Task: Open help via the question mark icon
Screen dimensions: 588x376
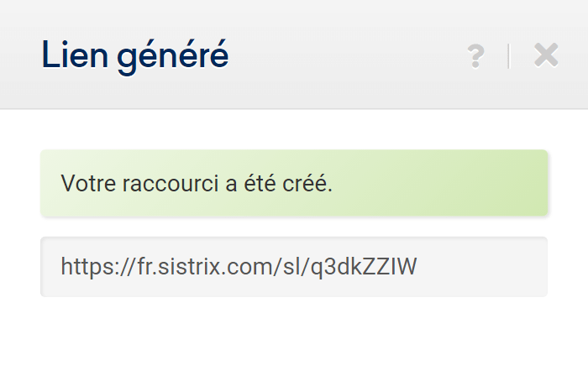Action: [476, 56]
